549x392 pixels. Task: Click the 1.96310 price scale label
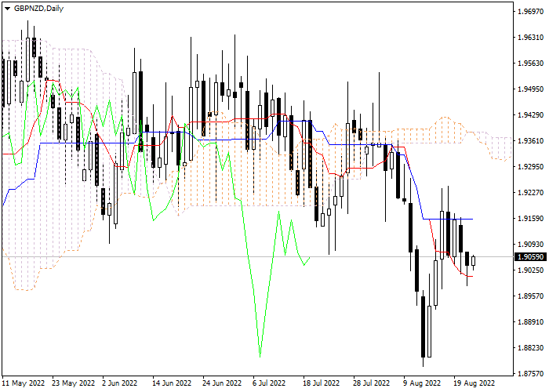pyautogui.click(x=530, y=38)
